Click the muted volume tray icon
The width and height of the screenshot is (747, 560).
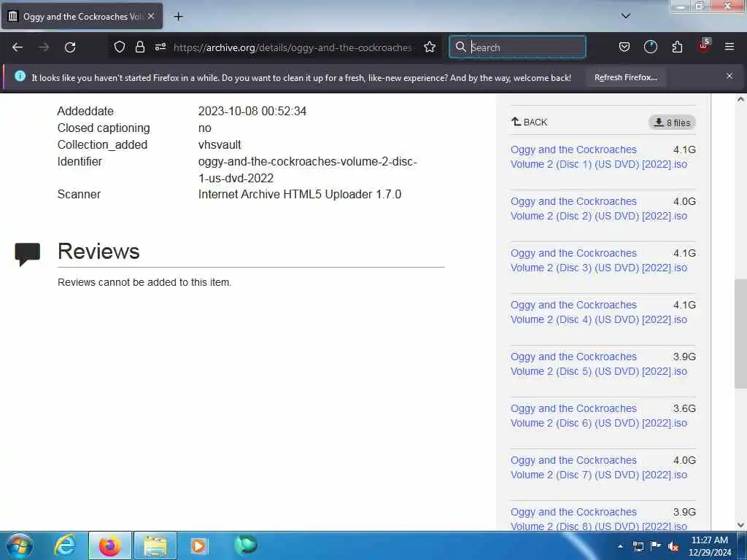673,546
